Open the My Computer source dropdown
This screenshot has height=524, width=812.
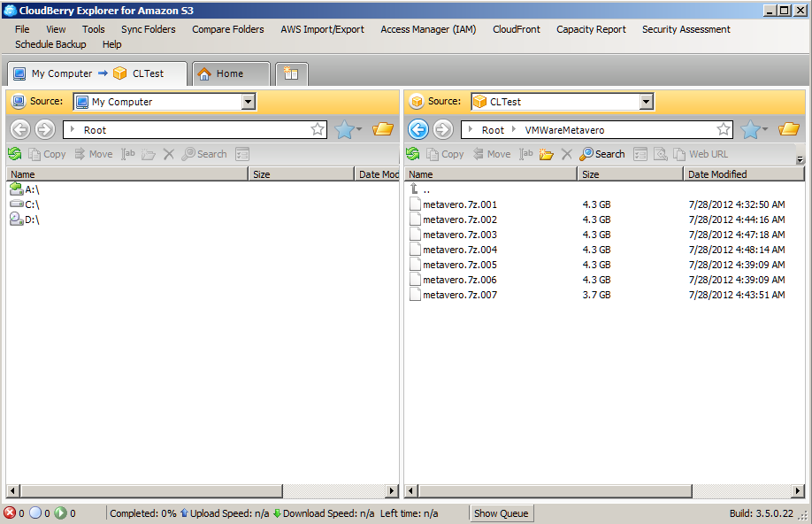pos(249,102)
